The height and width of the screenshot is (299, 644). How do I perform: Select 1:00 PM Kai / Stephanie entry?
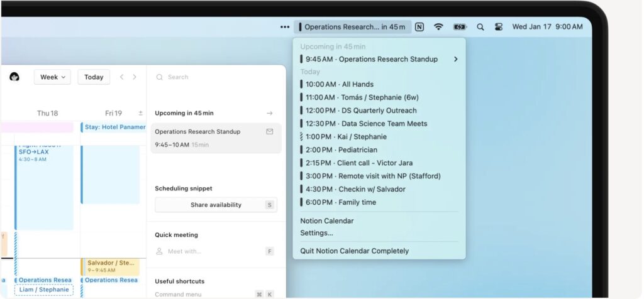tap(379, 136)
